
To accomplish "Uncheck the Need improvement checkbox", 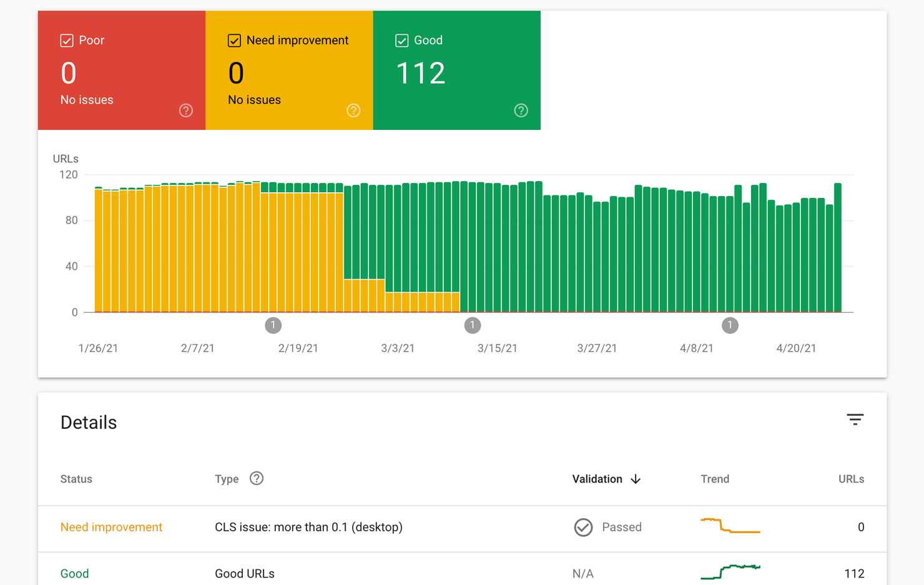I will point(233,40).
